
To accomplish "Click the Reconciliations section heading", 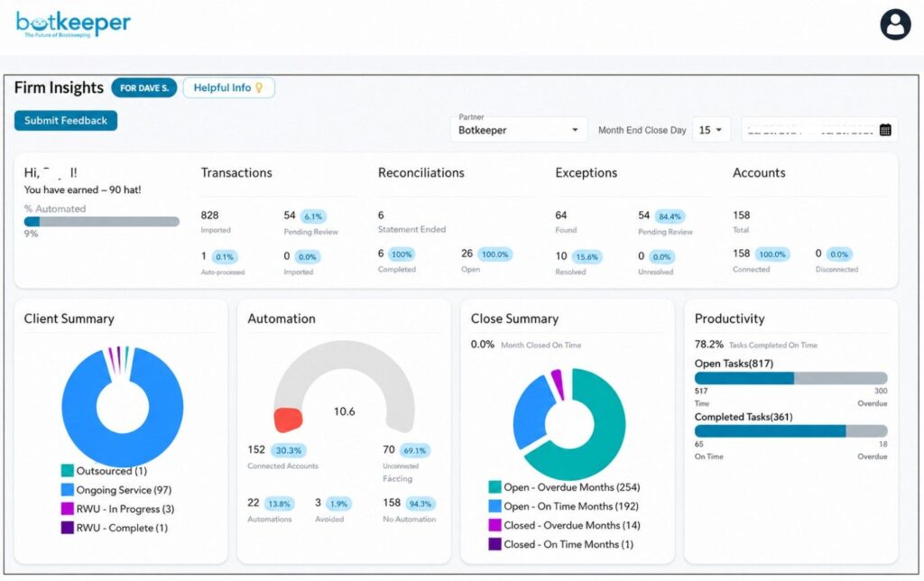I will [x=421, y=172].
